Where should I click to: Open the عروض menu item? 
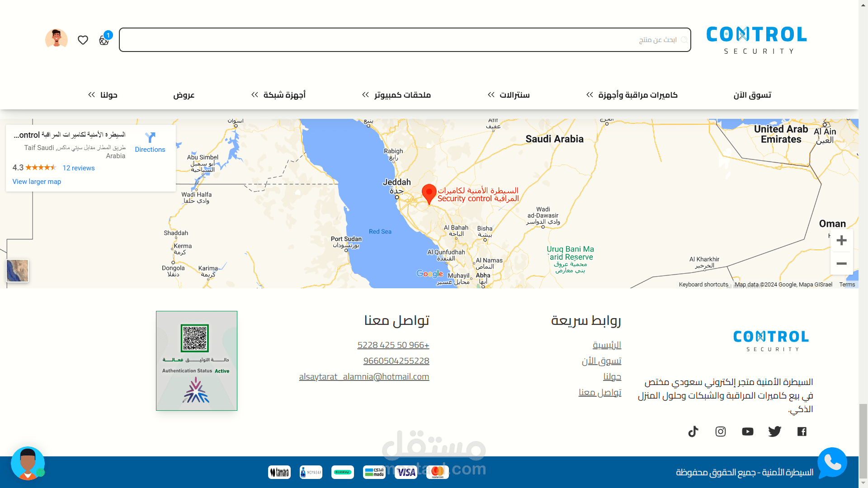click(x=184, y=95)
